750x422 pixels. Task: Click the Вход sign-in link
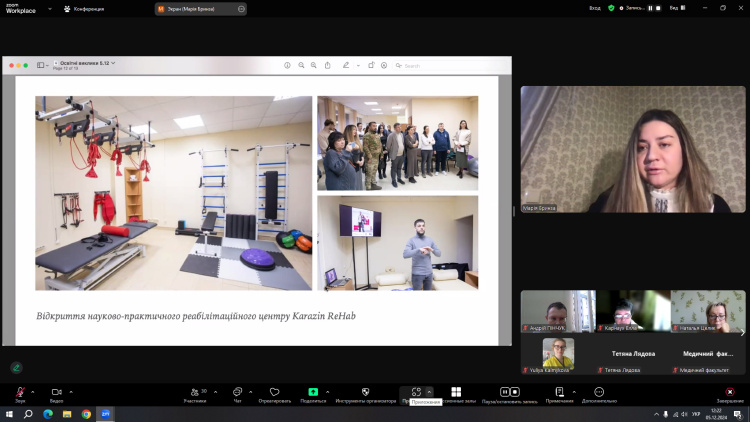595,8
